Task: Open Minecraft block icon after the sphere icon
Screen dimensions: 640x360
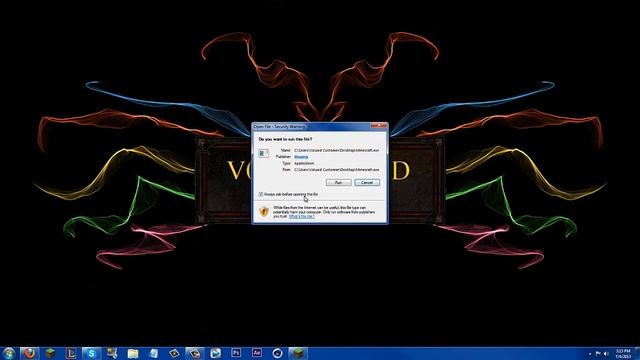Action: click(298, 353)
